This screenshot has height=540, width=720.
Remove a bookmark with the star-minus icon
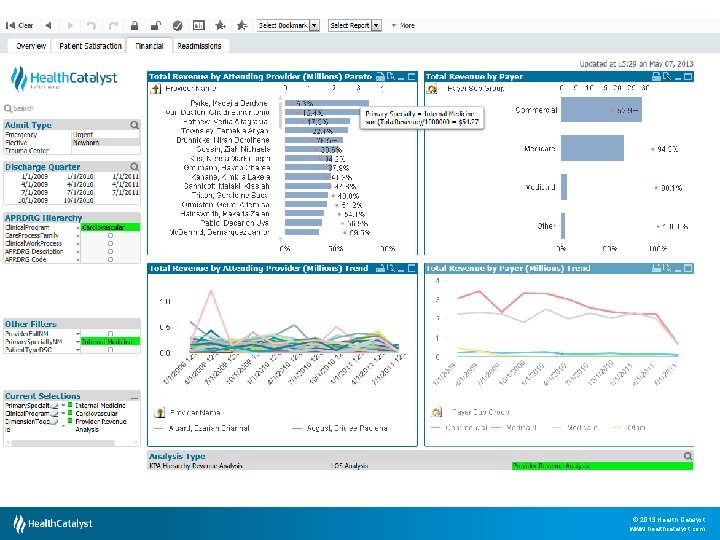tap(242, 25)
